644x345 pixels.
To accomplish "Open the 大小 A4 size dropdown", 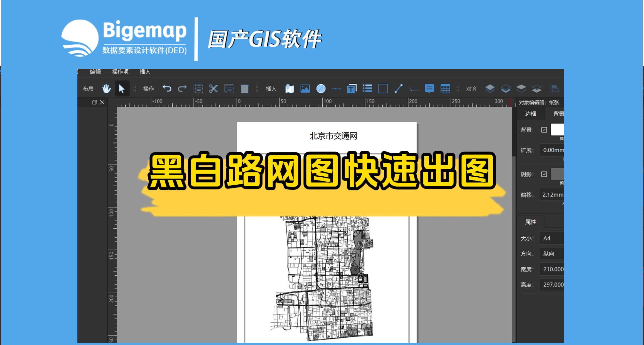I will pyautogui.click(x=552, y=238).
